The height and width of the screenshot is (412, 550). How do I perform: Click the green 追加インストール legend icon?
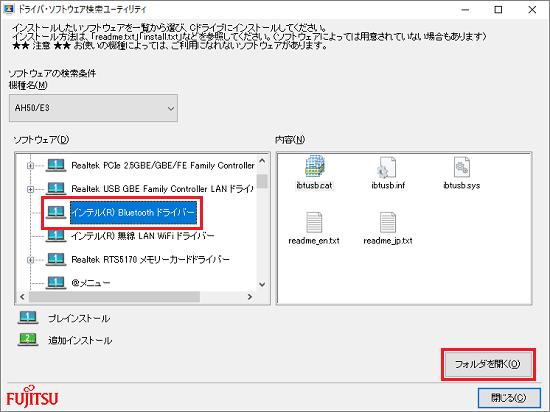click(x=28, y=340)
